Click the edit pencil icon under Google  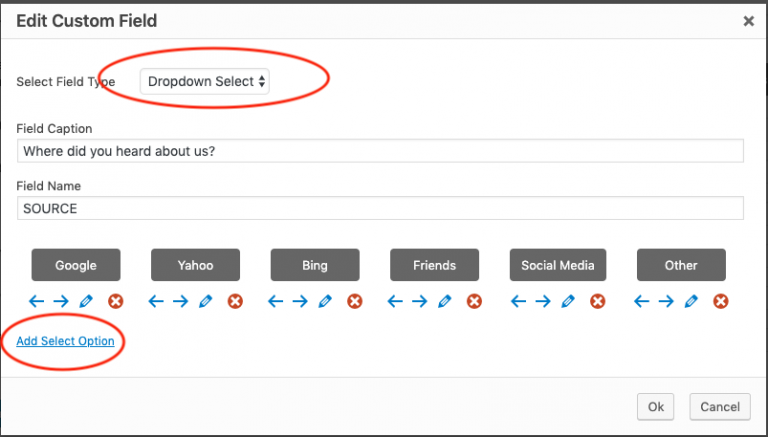point(86,301)
